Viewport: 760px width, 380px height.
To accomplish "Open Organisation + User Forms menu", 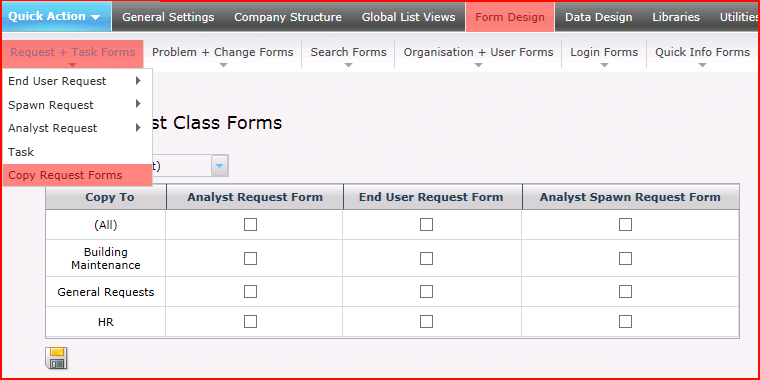I will 478,54.
